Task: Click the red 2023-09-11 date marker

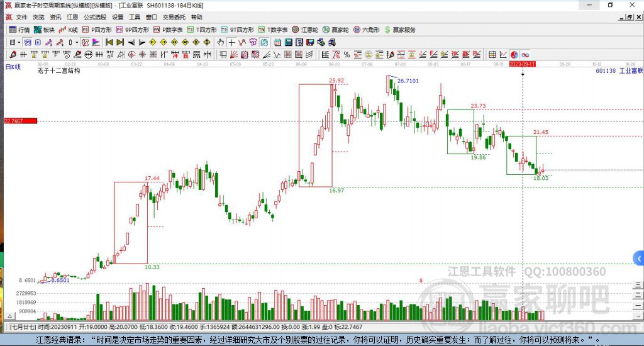Action: coord(522,64)
